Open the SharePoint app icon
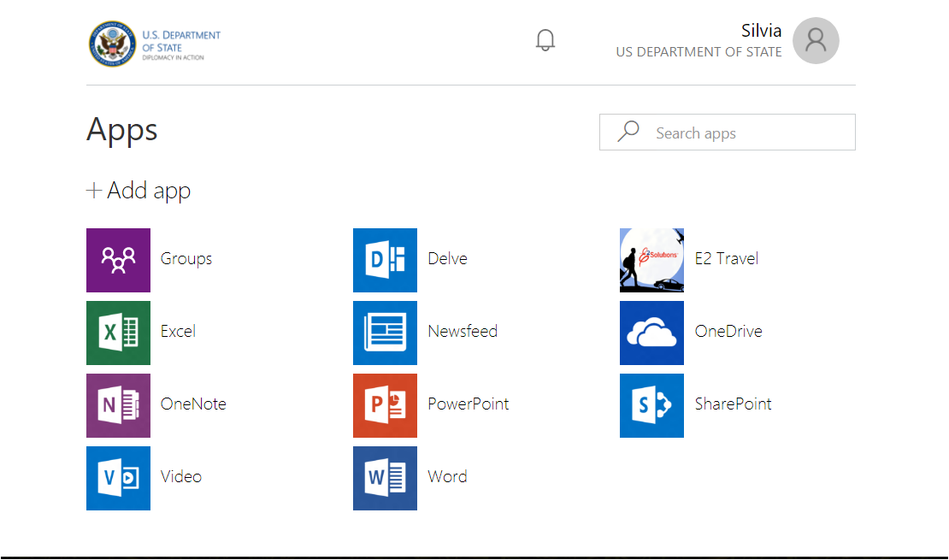949x560 pixels. pos(651,405)
